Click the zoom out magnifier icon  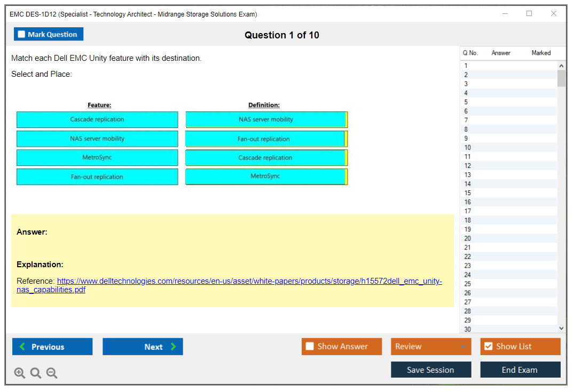click(x=52, y=373)
